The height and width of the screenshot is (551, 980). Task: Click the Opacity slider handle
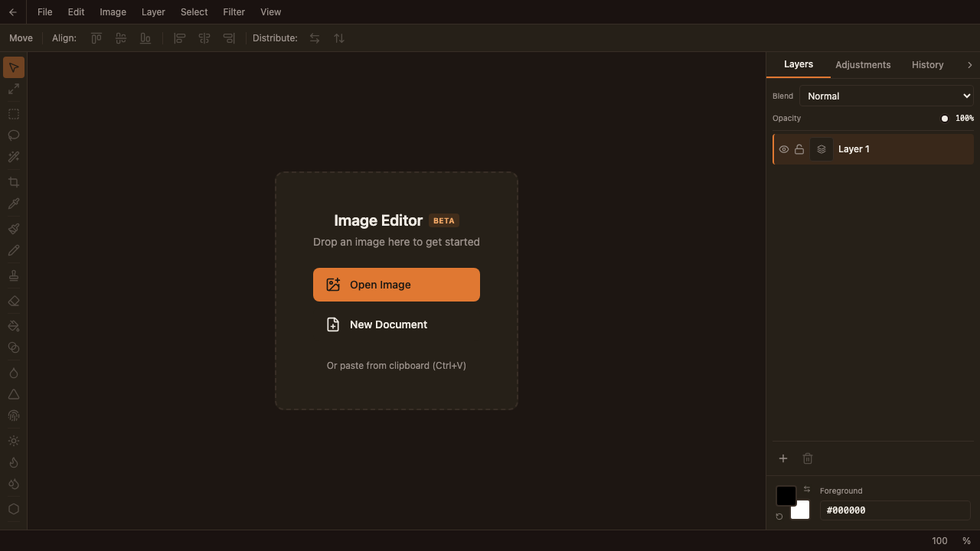tap(945, 119)
